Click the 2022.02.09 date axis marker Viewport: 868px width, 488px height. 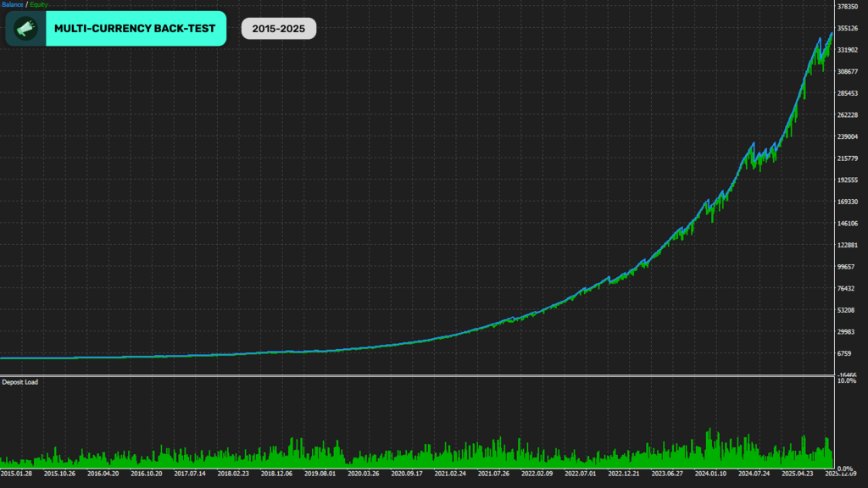[537, 474]
